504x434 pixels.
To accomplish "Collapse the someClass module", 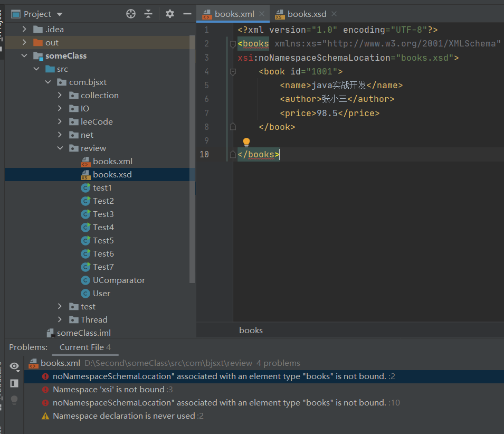I will click(x=24, y=55).
